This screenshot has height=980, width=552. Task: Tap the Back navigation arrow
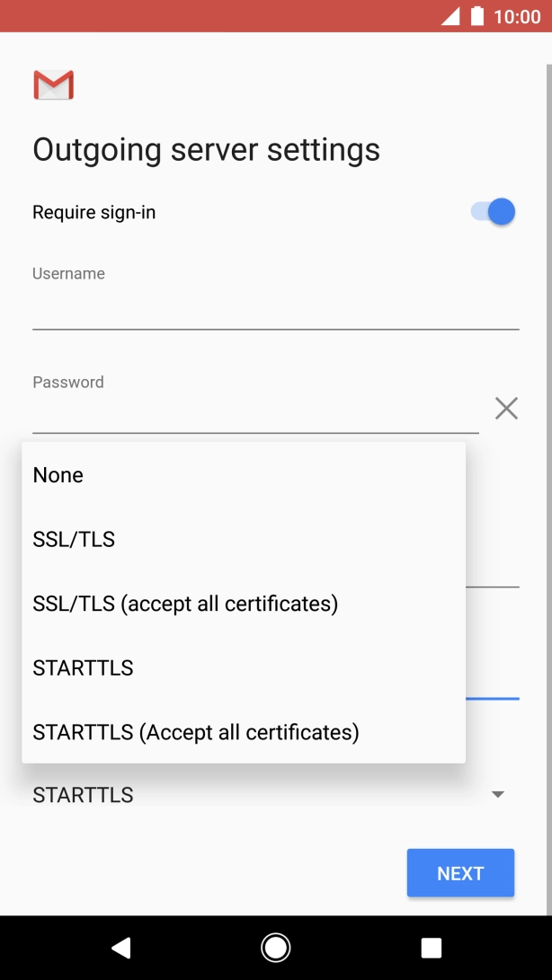click(120, 948)
